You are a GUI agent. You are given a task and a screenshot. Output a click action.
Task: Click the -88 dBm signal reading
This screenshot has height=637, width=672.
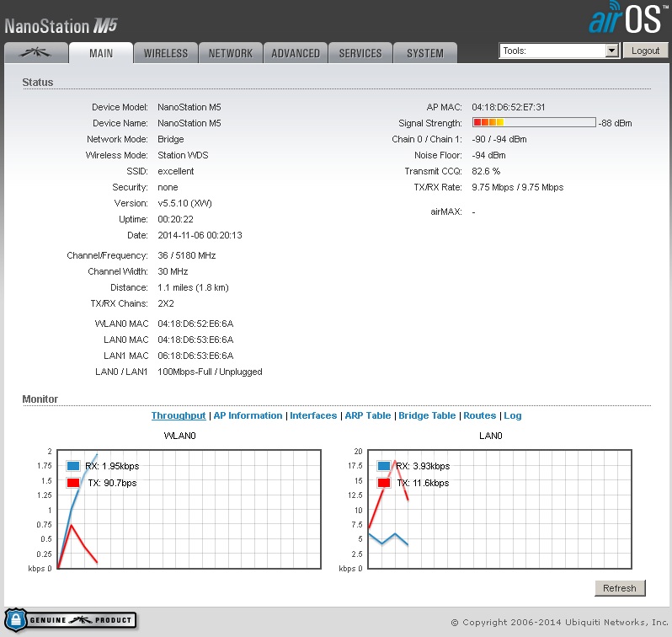click(x=616, y=123)
